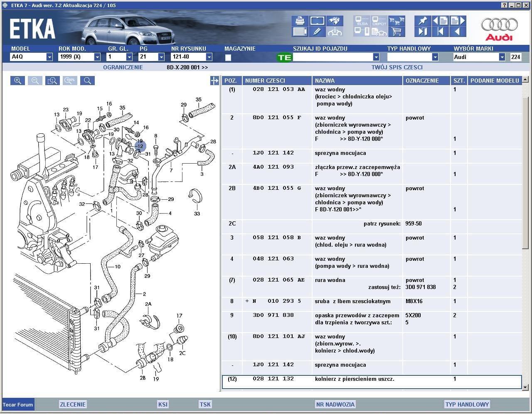Click TYP HANDLOWY in bottom bar
The image size is (532, 414).
coord(467,404)
